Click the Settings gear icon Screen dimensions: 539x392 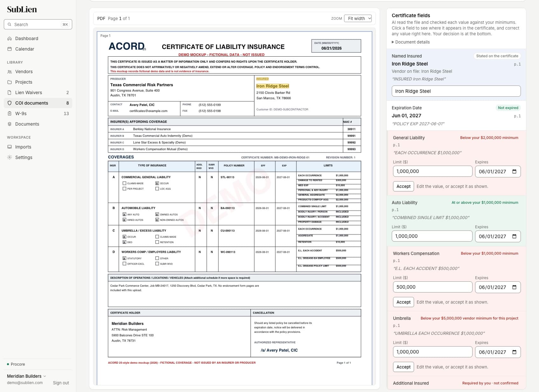tap(10, 157)
